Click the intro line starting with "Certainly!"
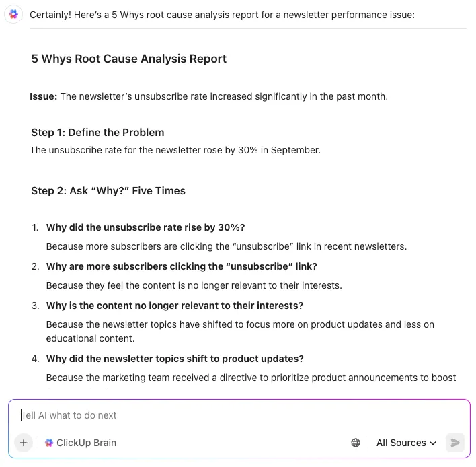 click(222, 15)
